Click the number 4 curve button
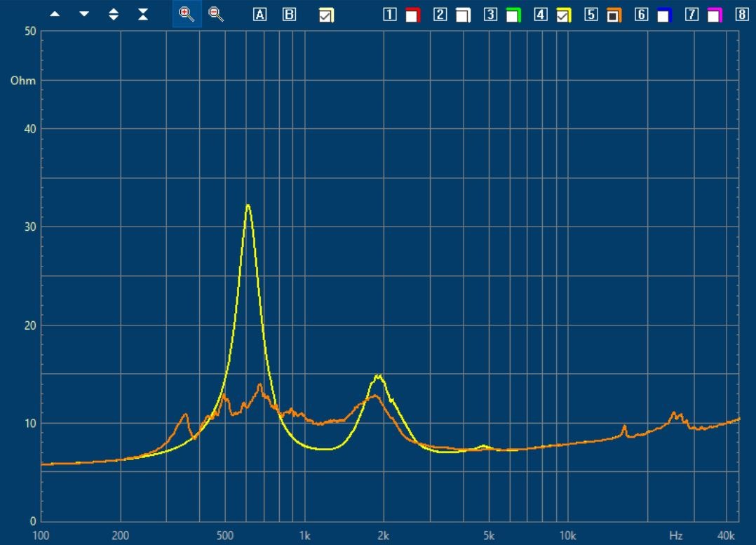The image size is (756, 545). (x=541, y=15)
